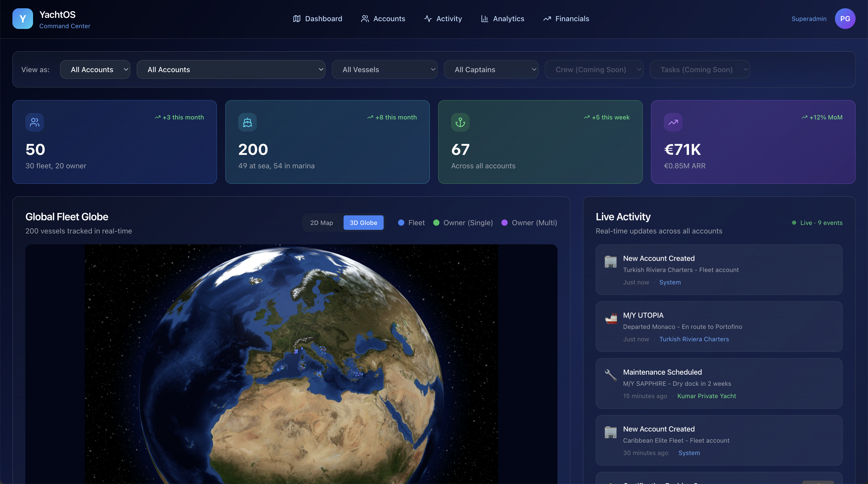Toggle the Fleet legend filter
This screenshot has width=868, height=484.
pyautogui.click(x=412, y=223)
